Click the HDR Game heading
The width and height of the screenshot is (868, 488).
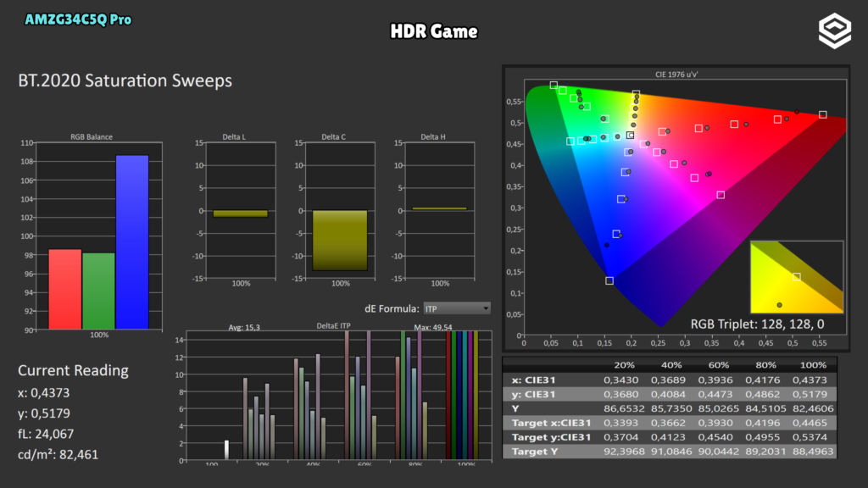click(x=434, y=31)
